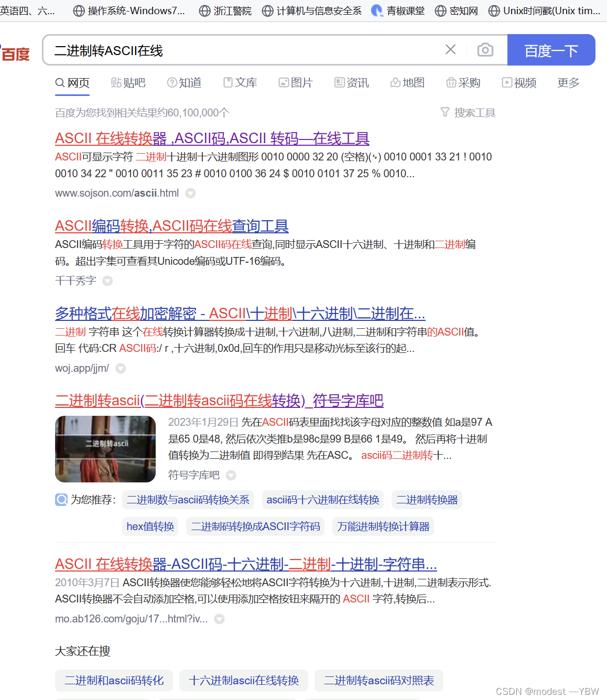The height and width of the screenshot is (700, 607).
Task: Open result ASCII编码转换,ASCII码在线查询工具
Action: [172, 226]
